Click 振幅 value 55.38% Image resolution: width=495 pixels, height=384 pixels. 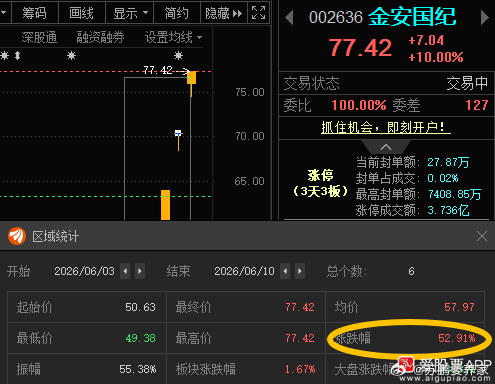tap(138, 369)
